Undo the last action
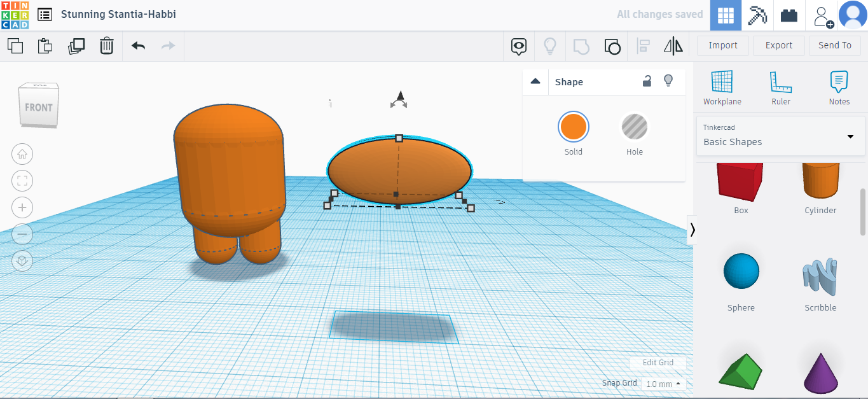 click(138, 46)
